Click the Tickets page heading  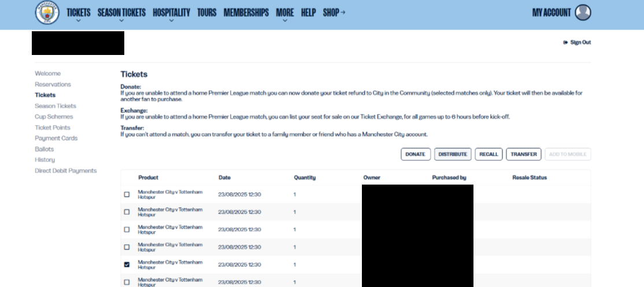[x=134, y=75]
